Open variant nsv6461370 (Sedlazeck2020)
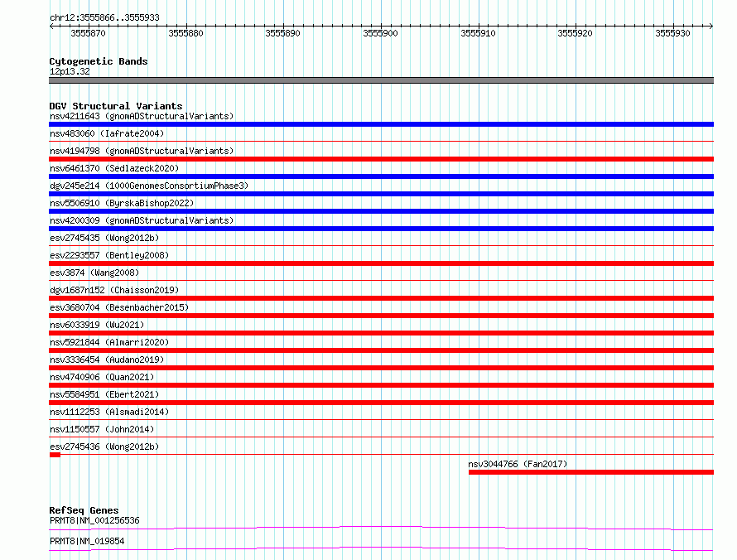Viewport: 737px width, 560px height. tap(114, 168)
